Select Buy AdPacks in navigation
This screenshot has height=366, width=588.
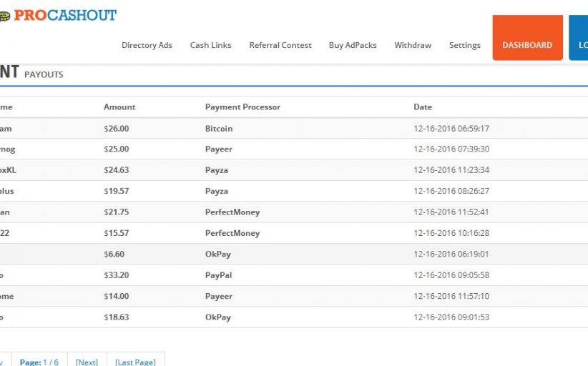353,45
